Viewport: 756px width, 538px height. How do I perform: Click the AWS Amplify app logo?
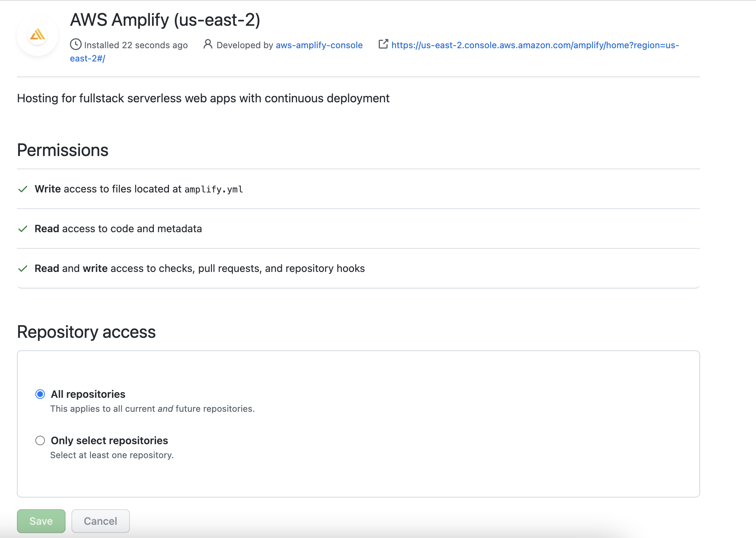[x=37, y=34]
